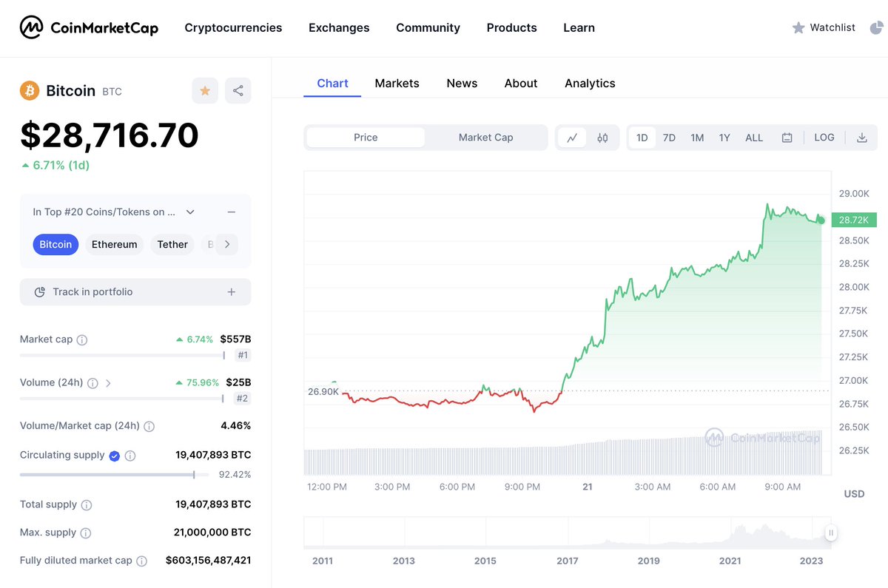Viewport: 888px width, 588px height.
Task: Click the 21,000,000 BTC max supply value
Action: coord(213,533)
